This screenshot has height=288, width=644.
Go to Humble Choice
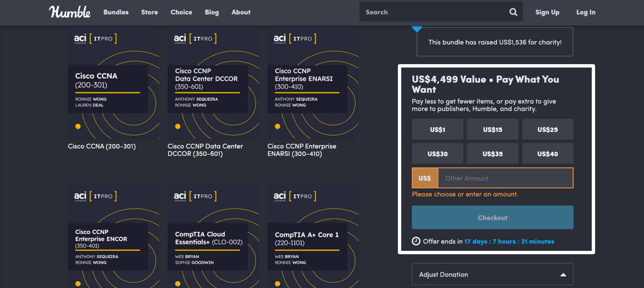click(181, 12)
